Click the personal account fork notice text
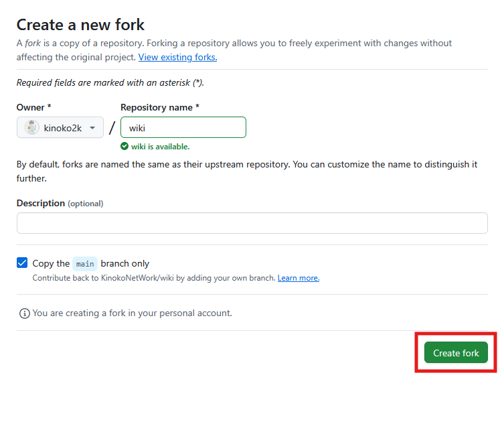This screenshot has height=430, width=504. [132, 313]
